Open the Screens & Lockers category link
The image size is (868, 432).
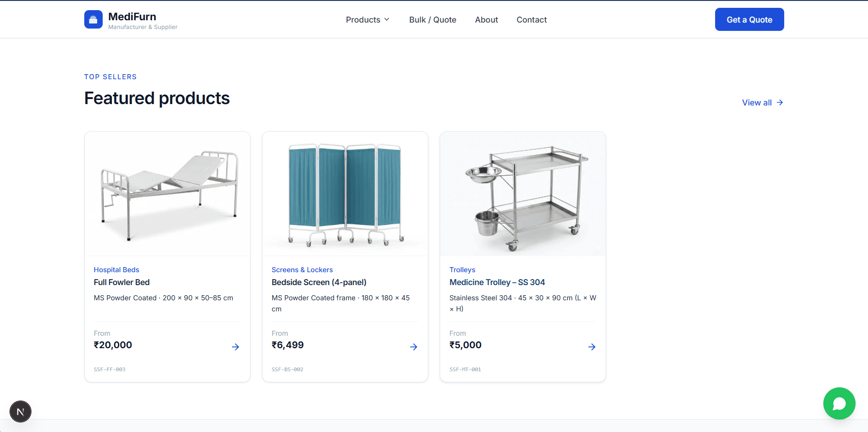coord(302,270)
